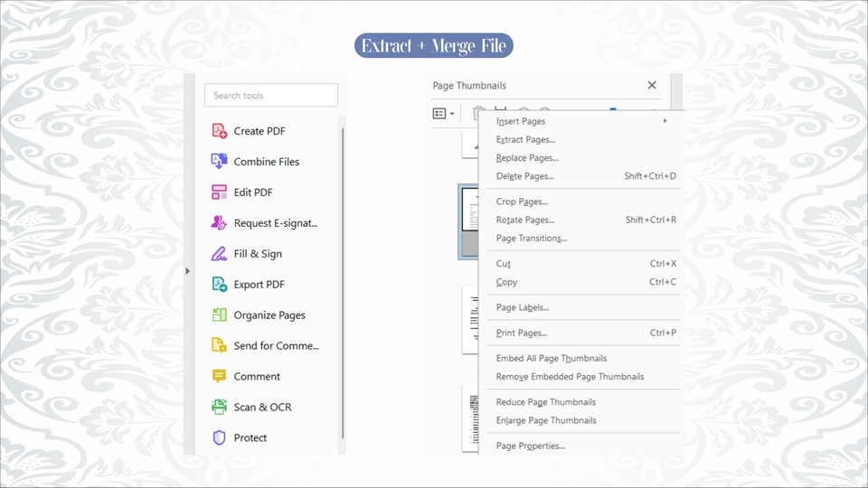Image resolution: width=868 pixels, height=488 pixels.
Task: Choose Enlarge Page Thumbnails
Action: tap(582, 420)
